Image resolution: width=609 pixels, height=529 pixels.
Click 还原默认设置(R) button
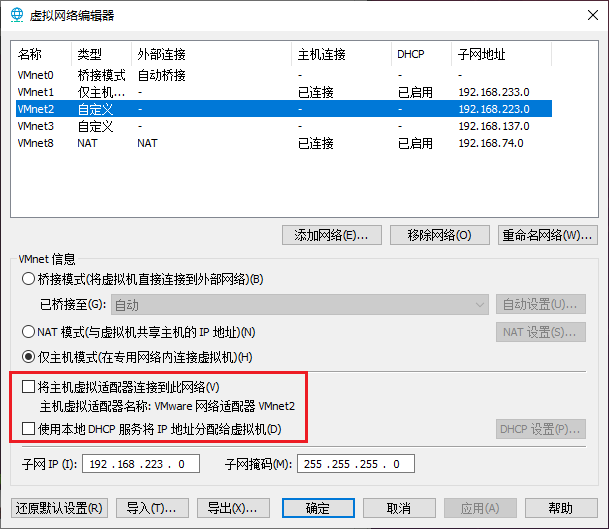(59, 508)
